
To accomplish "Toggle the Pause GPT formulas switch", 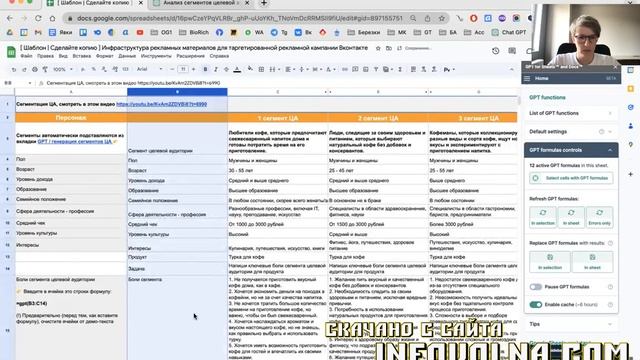I will (x=536, y=287).
